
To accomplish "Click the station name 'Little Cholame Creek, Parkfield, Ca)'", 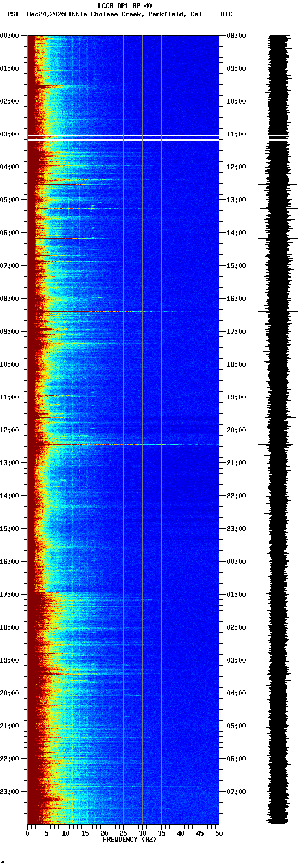I will (133, 14).
